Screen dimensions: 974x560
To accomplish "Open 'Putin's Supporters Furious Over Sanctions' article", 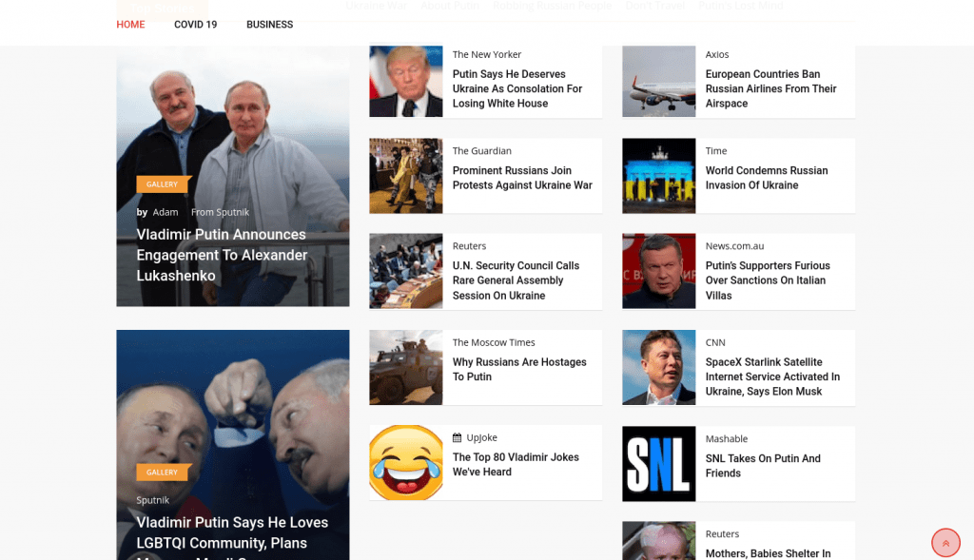I will click(768, 280).
